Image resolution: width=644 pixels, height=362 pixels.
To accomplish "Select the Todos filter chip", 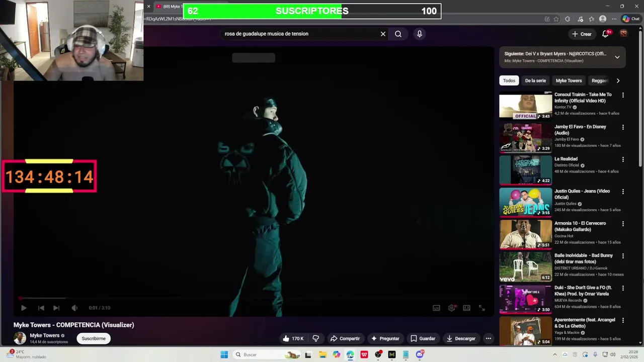I will 509,80.
